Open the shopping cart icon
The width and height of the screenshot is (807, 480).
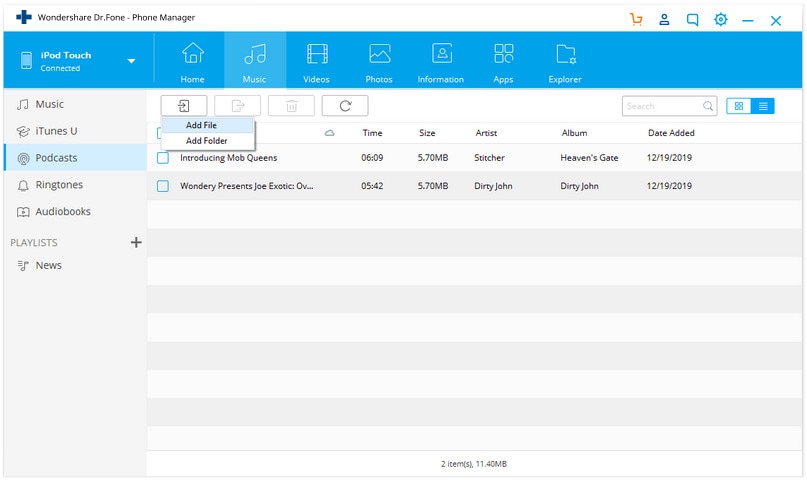636,20
